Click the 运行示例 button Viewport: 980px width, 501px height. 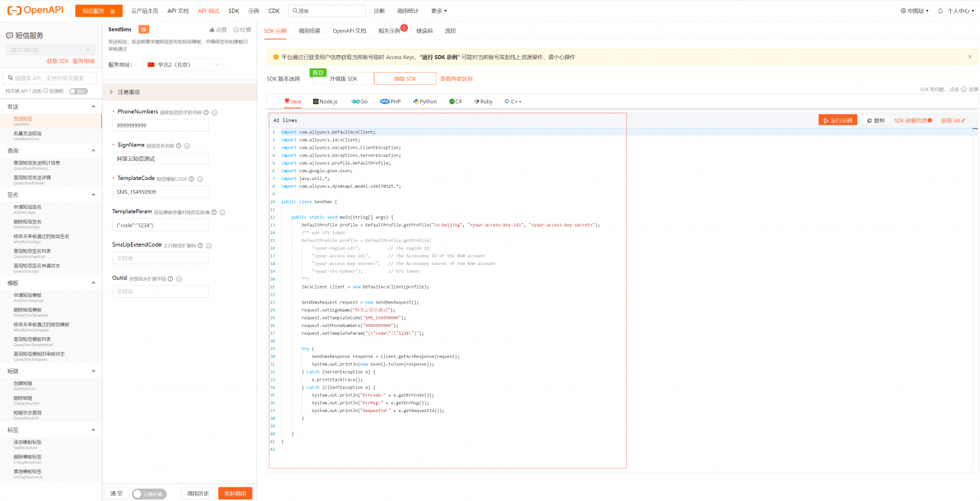coord(838,120)
